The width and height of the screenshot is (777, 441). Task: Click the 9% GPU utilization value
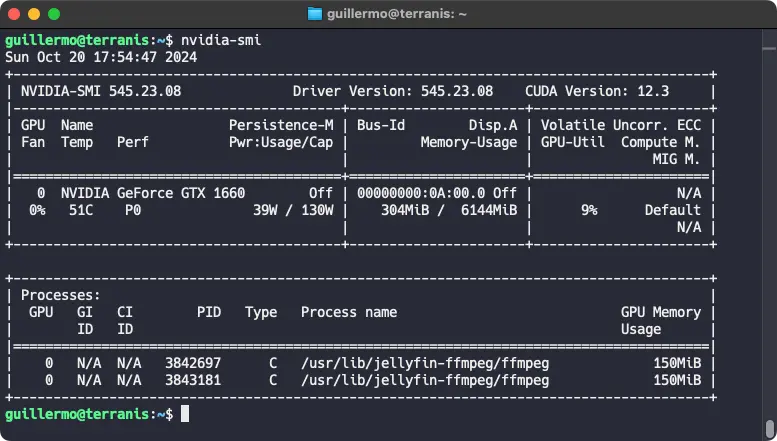coord(589,209)
